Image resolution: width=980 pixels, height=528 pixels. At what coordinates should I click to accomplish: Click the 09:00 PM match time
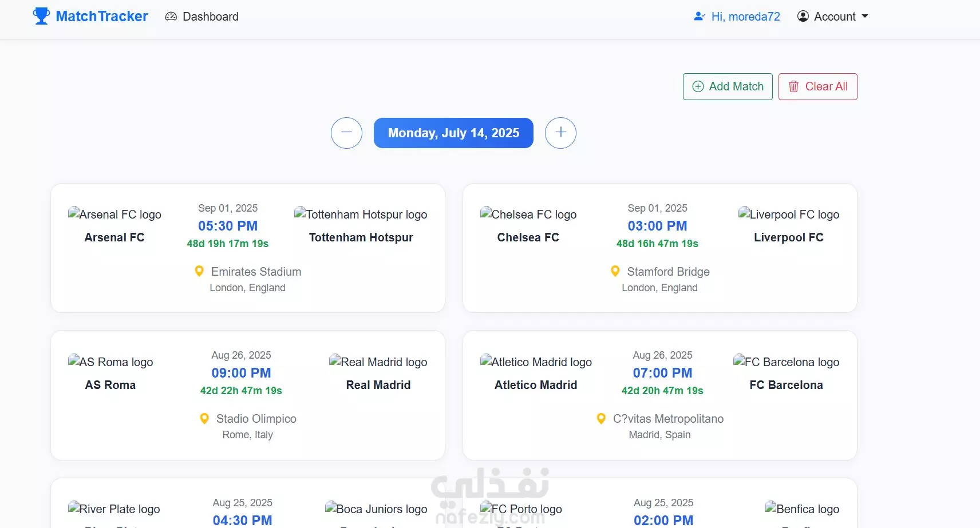click(241, 373)
